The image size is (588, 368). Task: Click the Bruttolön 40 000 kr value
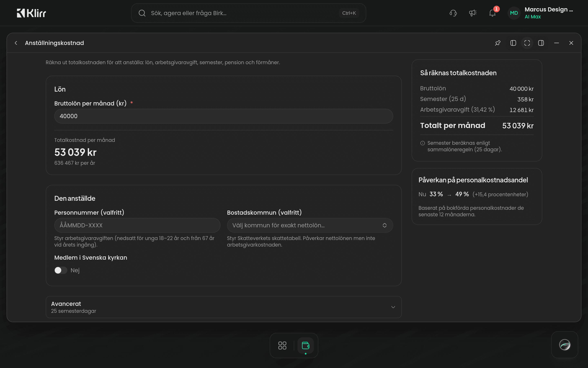tap(521, 89)
